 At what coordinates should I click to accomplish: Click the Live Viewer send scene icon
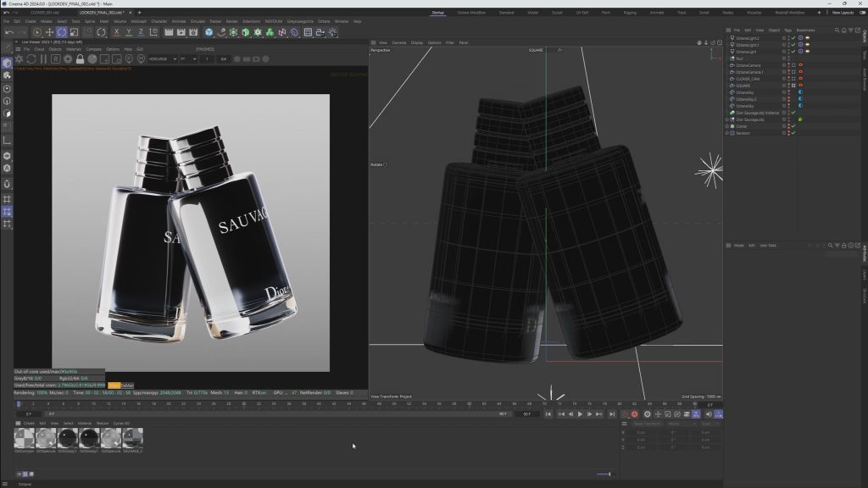(x=19, y=59)
